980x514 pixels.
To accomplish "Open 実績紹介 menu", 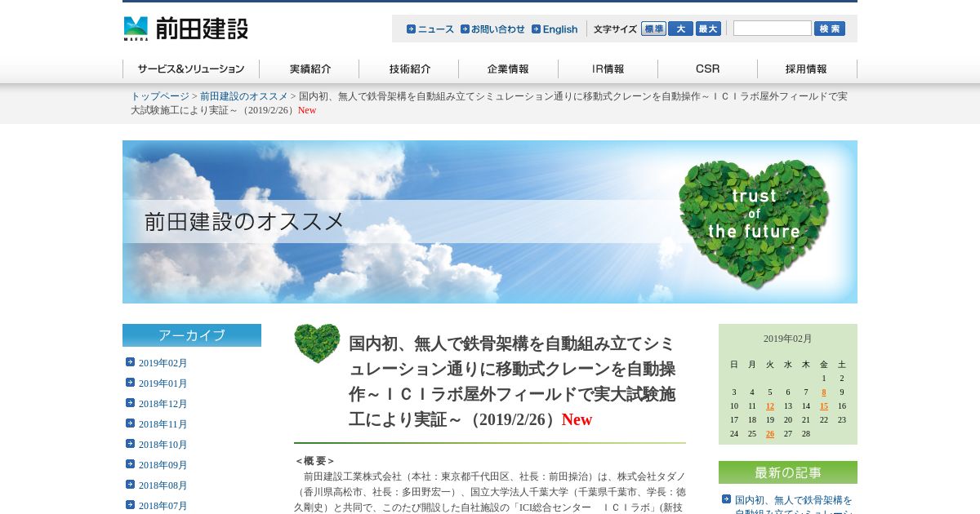I will [310, 69].
